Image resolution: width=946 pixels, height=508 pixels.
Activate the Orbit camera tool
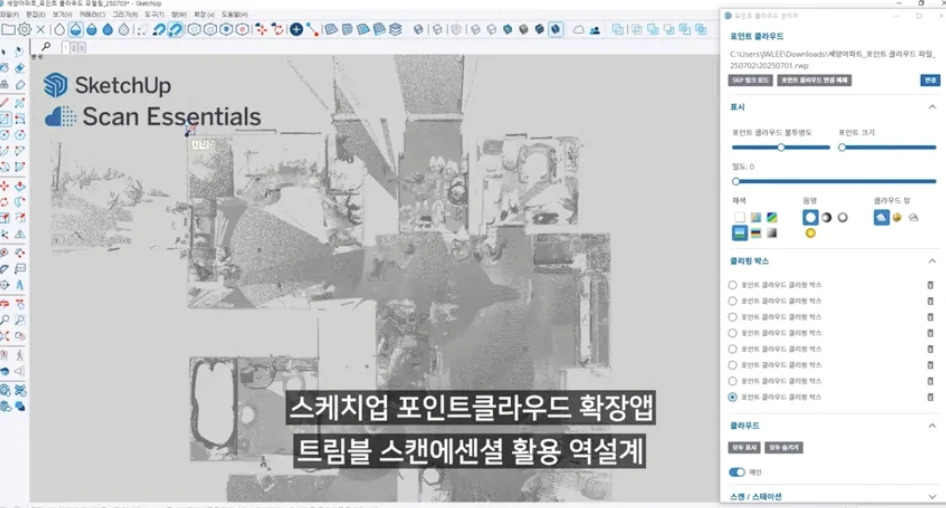coord(5,303)
